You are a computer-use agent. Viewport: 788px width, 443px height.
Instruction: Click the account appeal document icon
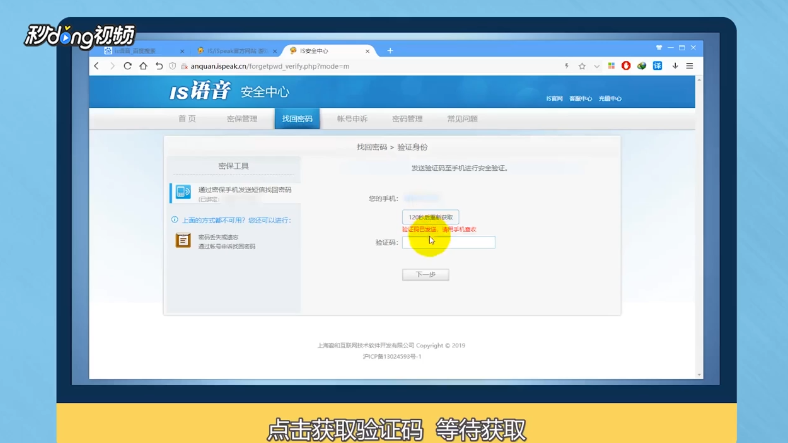coord(183,240)
